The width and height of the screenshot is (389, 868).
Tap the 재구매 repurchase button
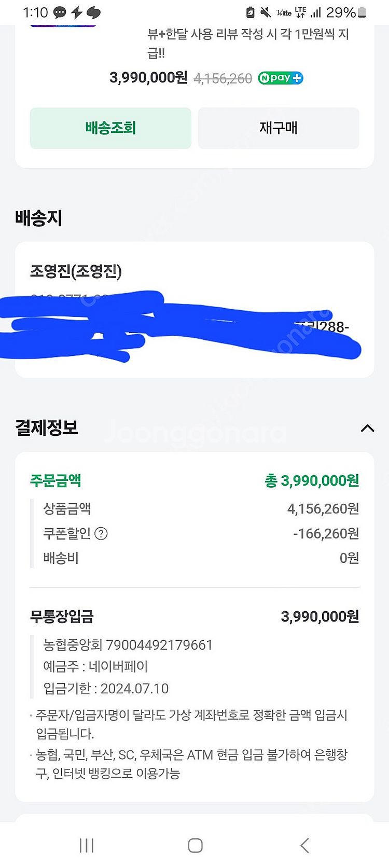(279, 128)
